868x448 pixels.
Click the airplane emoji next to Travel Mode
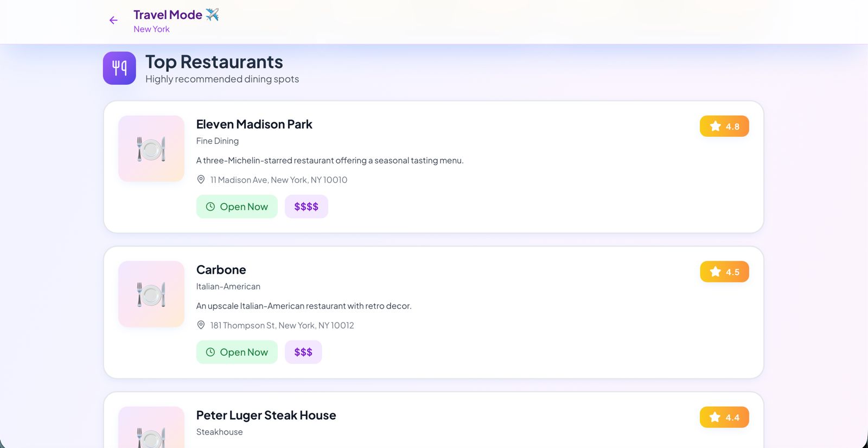point(212,15)
